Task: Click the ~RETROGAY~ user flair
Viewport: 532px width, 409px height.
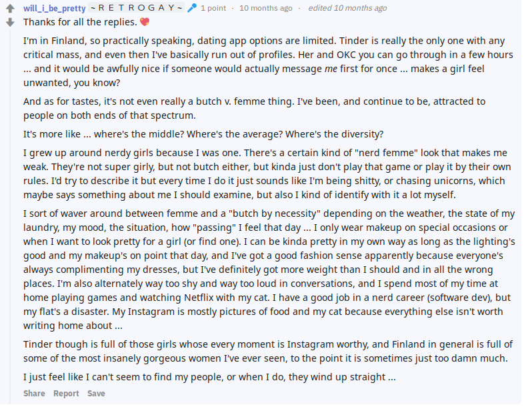Action: 137,8
